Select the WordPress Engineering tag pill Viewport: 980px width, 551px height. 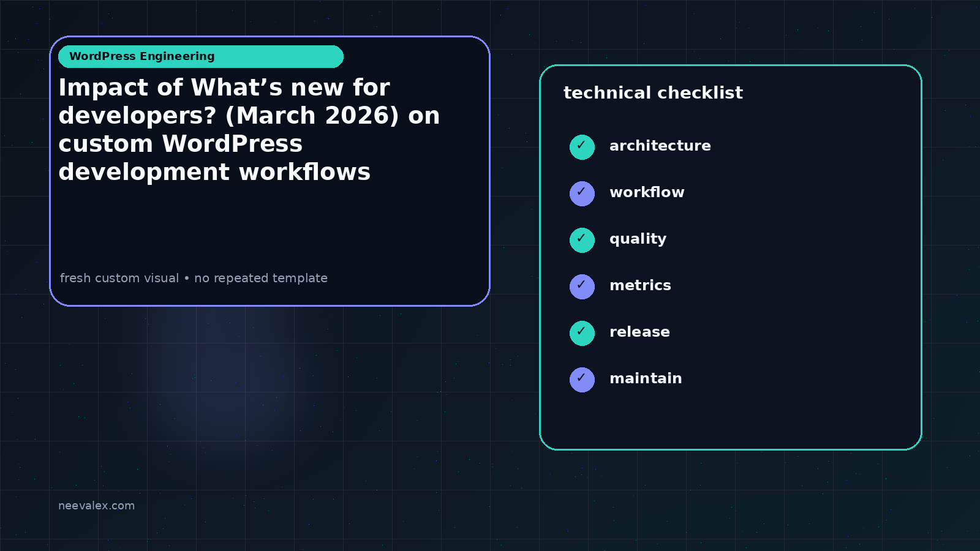pyautogui.click(x=201, y=56)
